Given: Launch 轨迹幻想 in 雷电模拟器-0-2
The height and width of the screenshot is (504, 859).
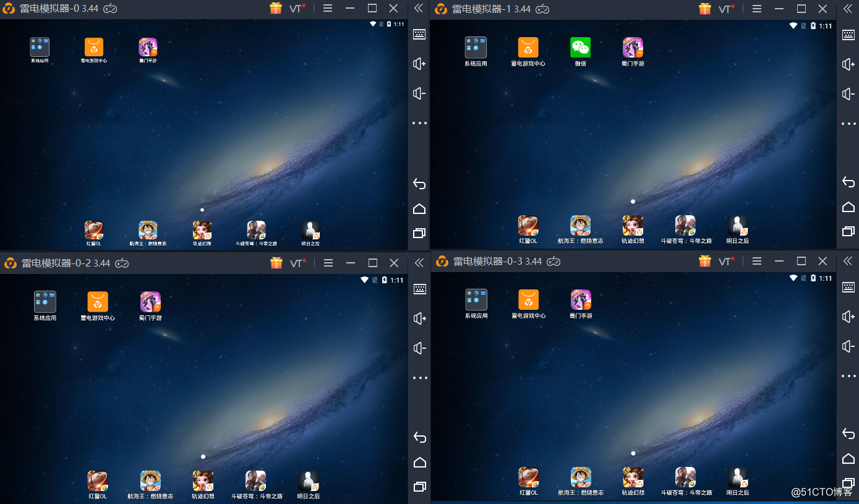Looking at the screenshot, I should click(x=203, y=481).
